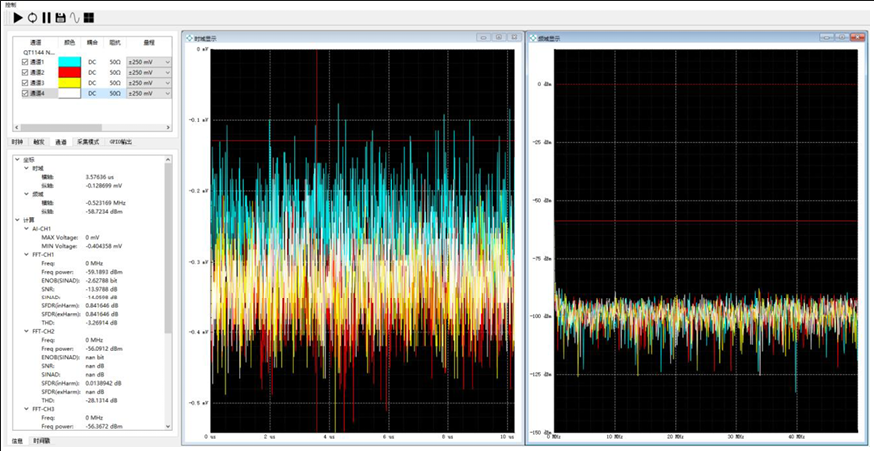Change the white color swatch of 通道4

point(69,94)
